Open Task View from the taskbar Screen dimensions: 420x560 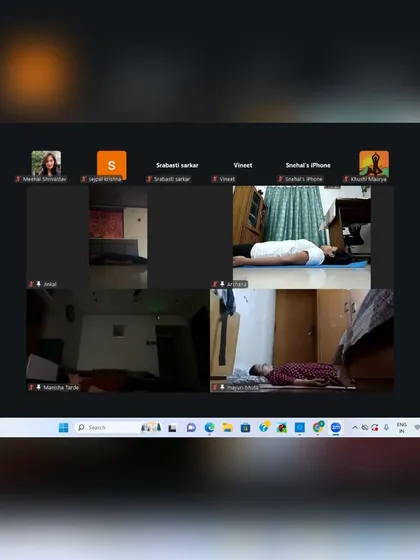pyautogui.click(x=172, y=428)
